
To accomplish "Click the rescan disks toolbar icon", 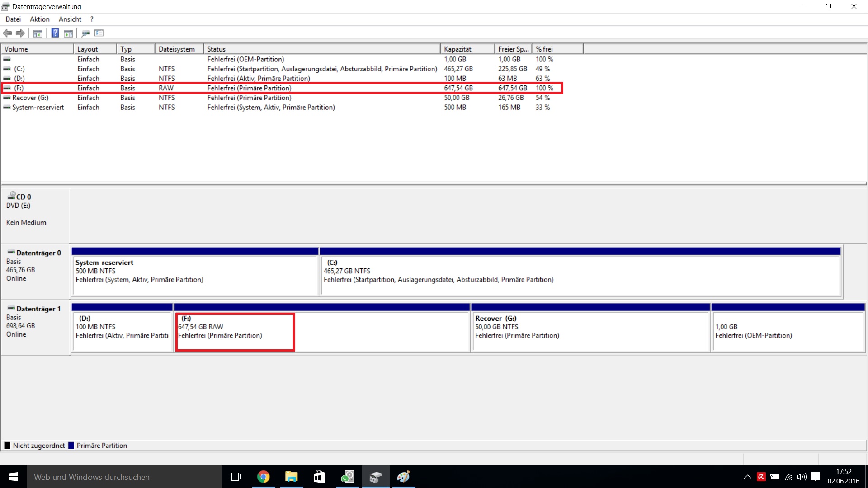I will 85,33.
